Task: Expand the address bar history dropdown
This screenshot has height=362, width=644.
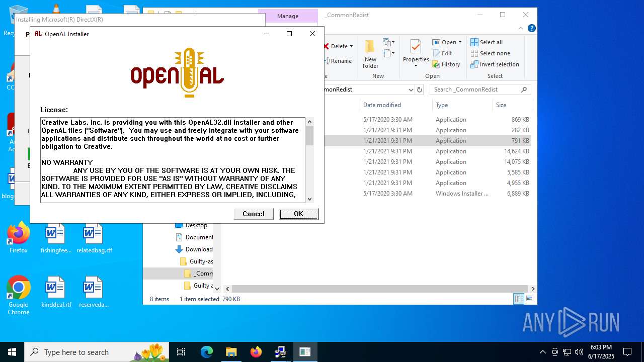Action: point(411,89)
